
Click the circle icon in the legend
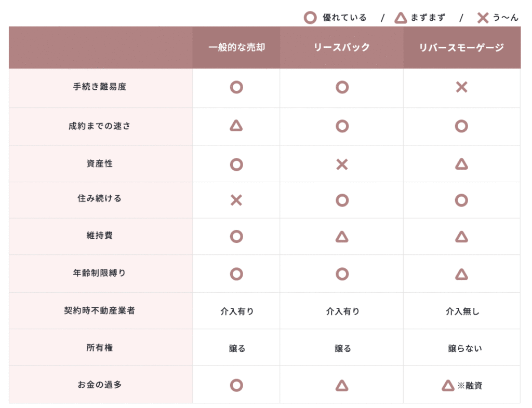(310, 18)
